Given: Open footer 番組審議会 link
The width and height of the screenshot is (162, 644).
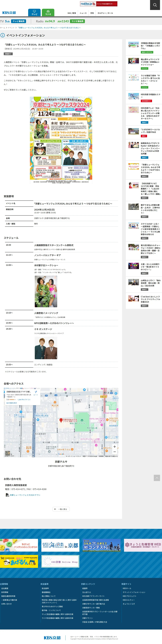Looking at the screenshot, I should 46,592.
